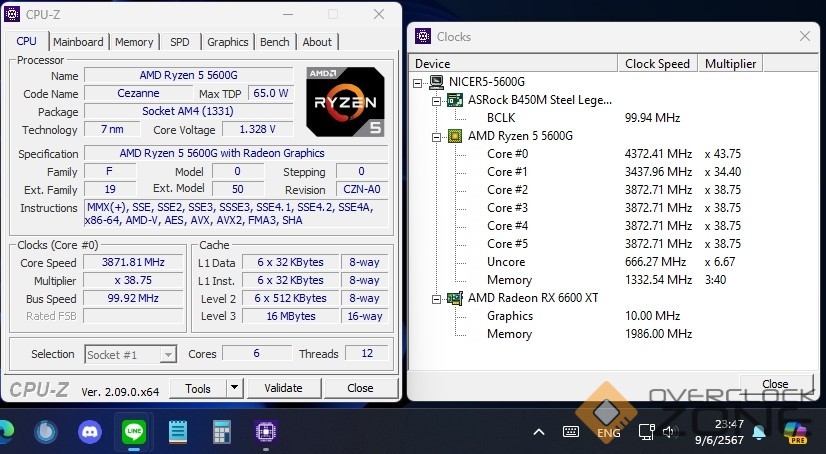Show hidden system tray icons
This screenshot has height=454, width=826.
[539, 432]
